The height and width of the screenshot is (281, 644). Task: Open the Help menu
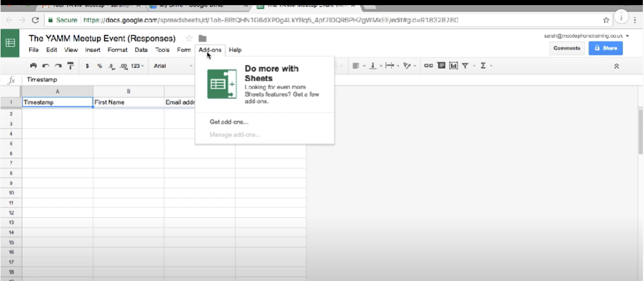pos(235,50)
